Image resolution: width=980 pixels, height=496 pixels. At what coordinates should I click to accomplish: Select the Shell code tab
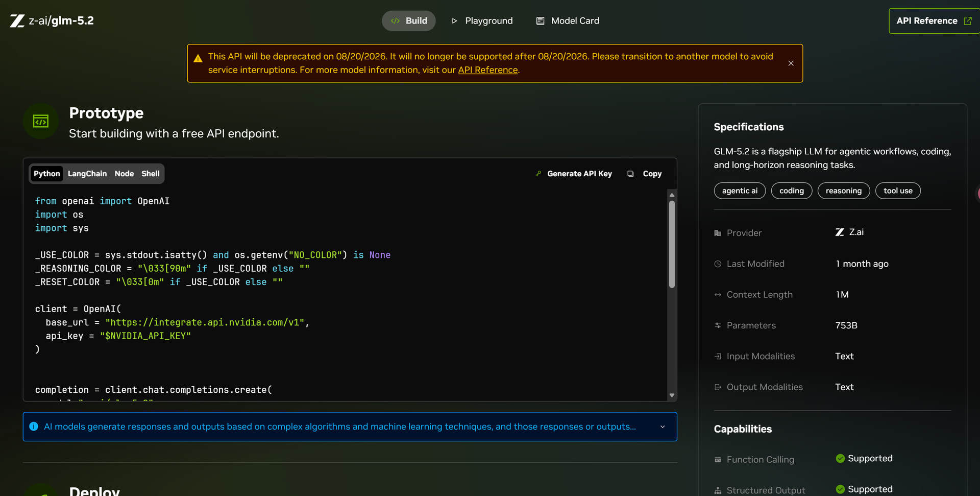coord(151,174)
